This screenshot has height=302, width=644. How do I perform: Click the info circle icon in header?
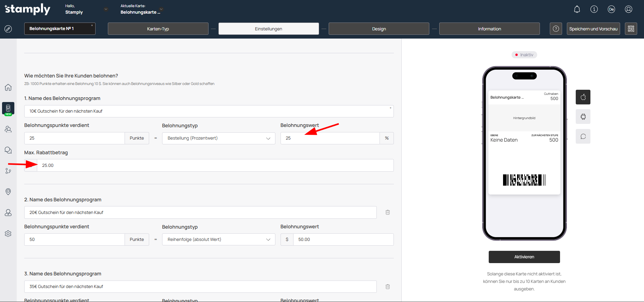point(594,9)
